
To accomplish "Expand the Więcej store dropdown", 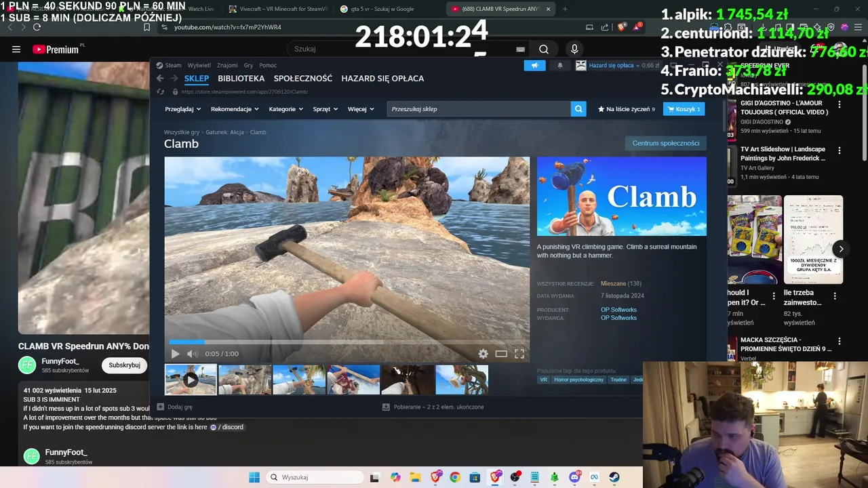I will click(361, 109).
